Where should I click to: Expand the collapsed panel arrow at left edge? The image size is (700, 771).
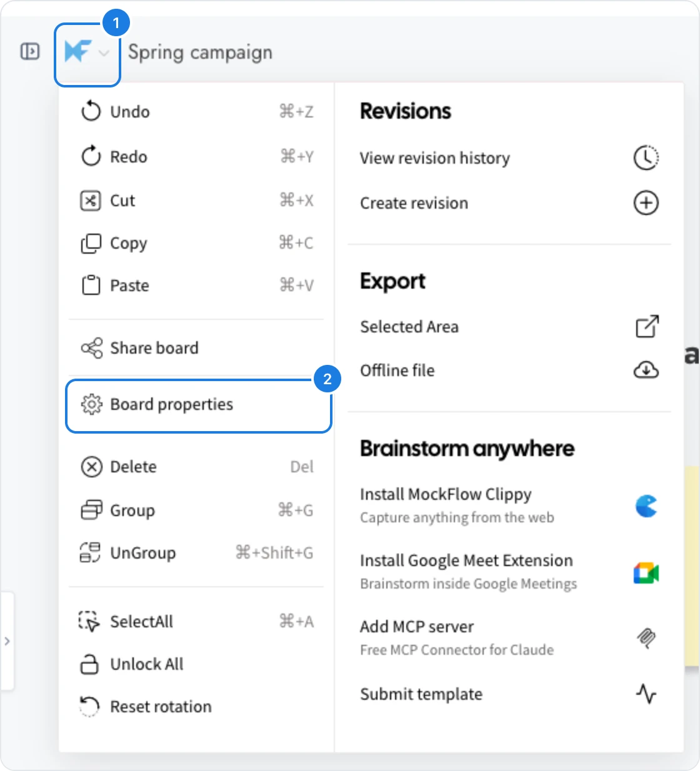[x=7, y=641]
